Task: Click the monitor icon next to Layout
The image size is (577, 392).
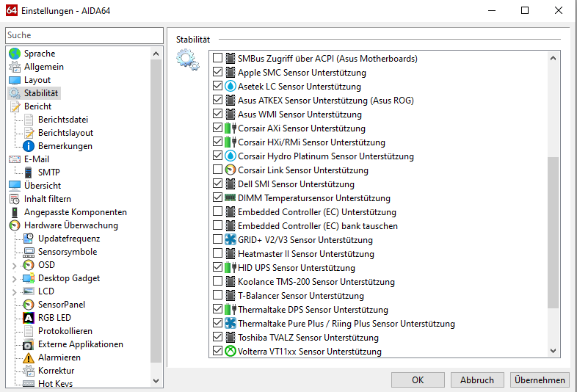Action: pyautogui.click(x=15, y=80)
